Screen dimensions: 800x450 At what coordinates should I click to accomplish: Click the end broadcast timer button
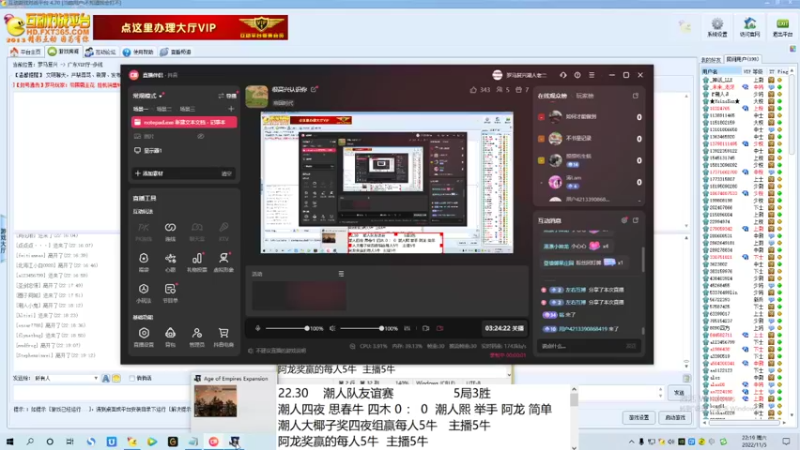tap(504, 329)
